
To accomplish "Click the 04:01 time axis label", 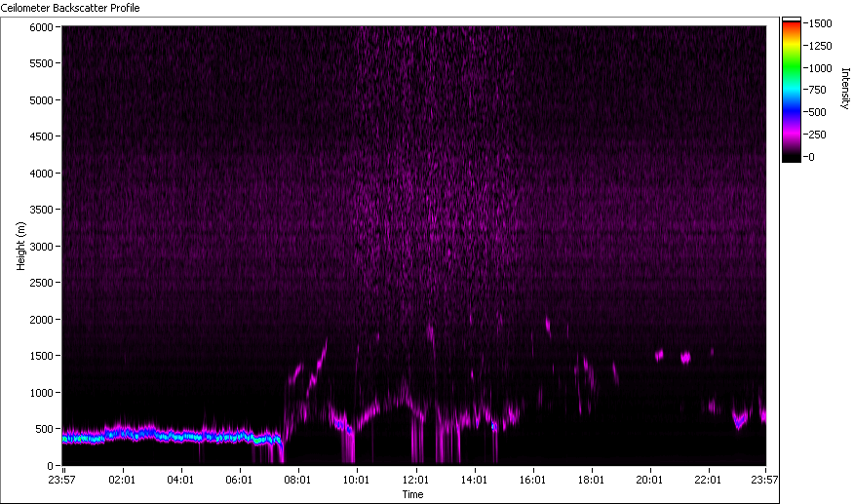I will tap(180, 480).
